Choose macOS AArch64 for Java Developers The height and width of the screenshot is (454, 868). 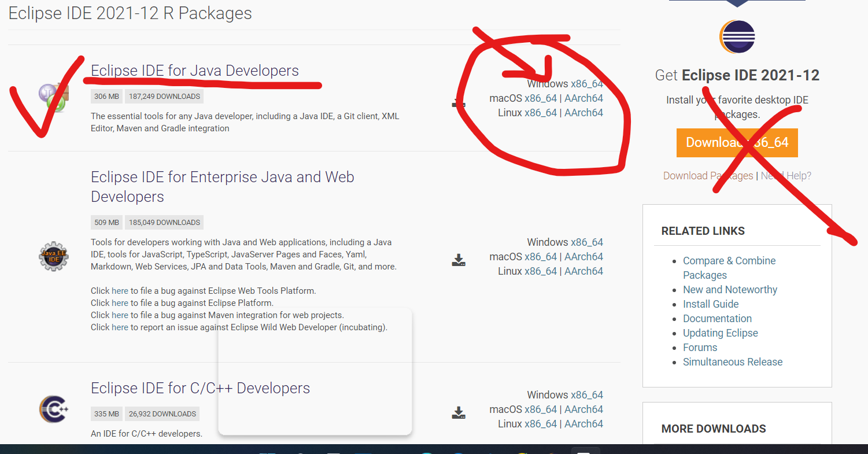point(583,98)
